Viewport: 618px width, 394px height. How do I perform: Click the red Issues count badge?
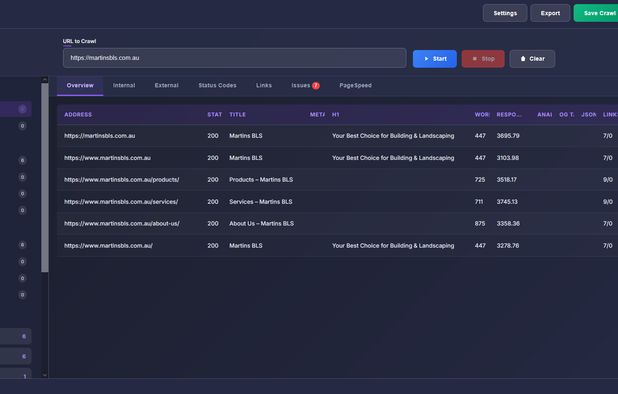tap(316, 85)
